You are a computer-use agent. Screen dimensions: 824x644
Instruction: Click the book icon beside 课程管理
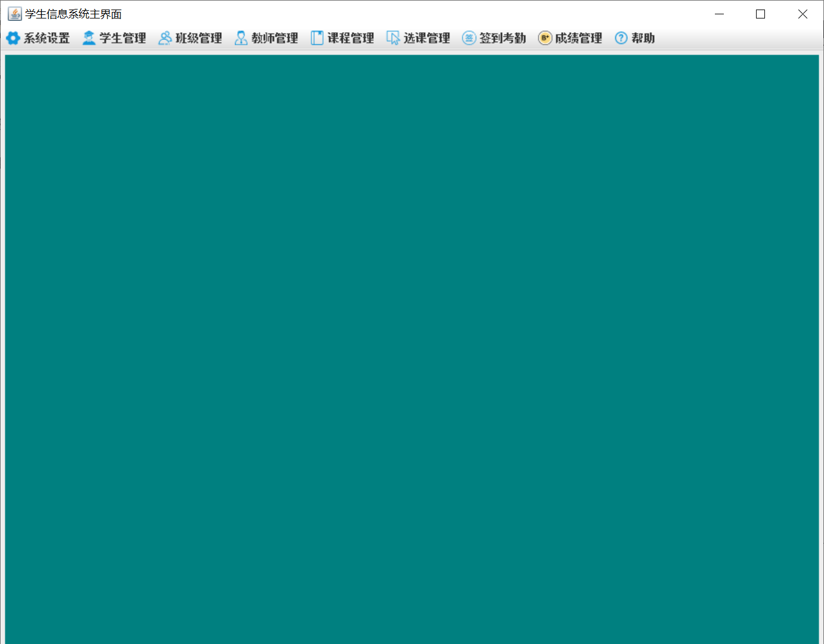317,38
